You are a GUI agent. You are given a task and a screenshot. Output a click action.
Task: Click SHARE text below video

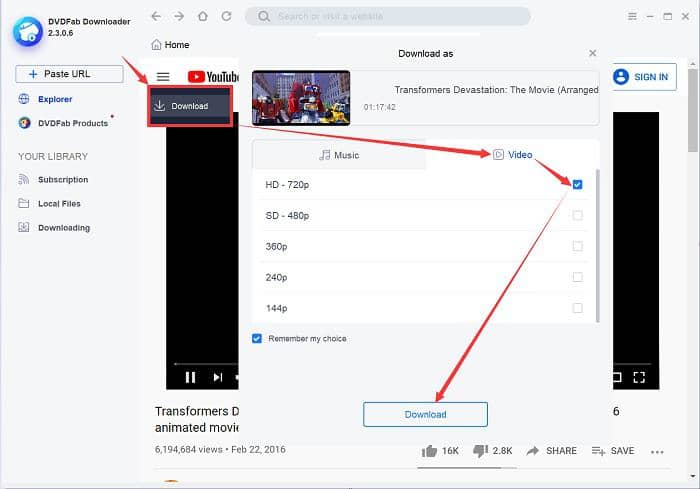[561, 451]
